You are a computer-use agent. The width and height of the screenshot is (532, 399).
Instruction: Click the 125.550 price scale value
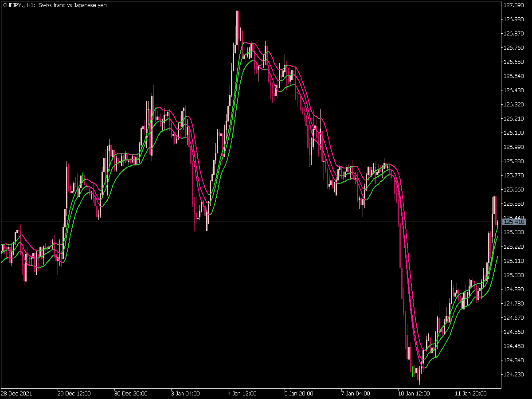pos(514,204)
